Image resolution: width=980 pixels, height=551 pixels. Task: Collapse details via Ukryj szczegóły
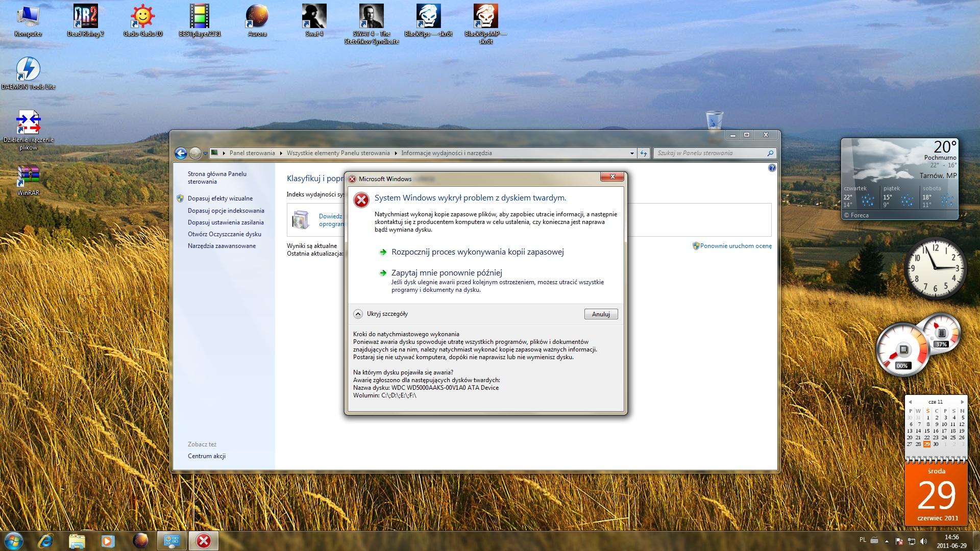coord(381,314)
